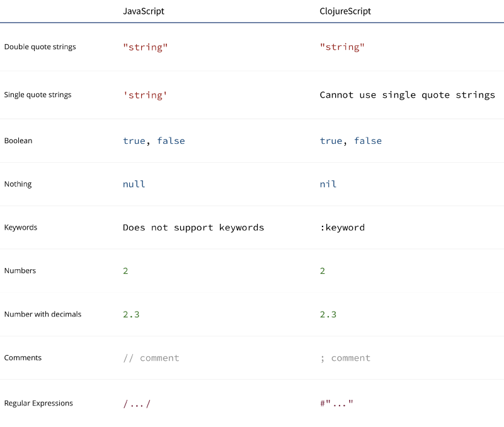Click "Does not support keywords" text
This screenshot has height=427, width=504.
193,228
